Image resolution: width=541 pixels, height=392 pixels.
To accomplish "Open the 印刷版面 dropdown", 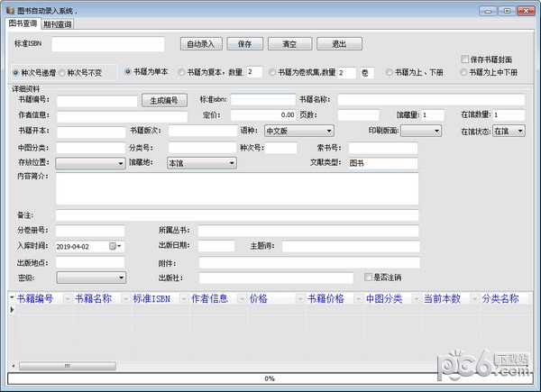I will coord(421,131).
